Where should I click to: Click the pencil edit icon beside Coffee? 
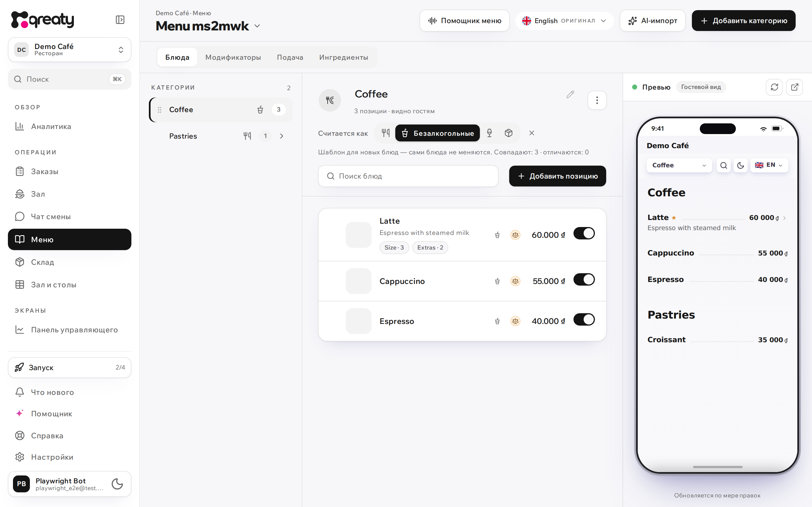point(570,94)
